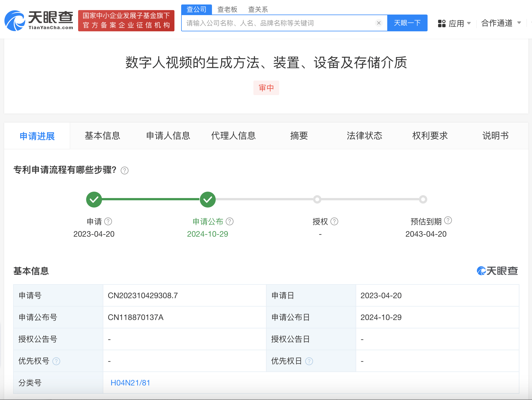Screen dimensions: 532x400
Task: Open help icon beside 专利申请流程有哪些步骤
Action: pos(125,170)
